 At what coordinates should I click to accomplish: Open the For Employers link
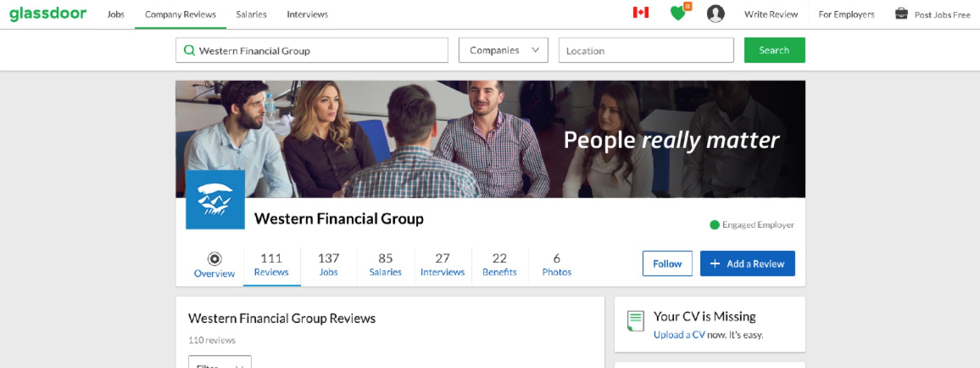(846, 15)
